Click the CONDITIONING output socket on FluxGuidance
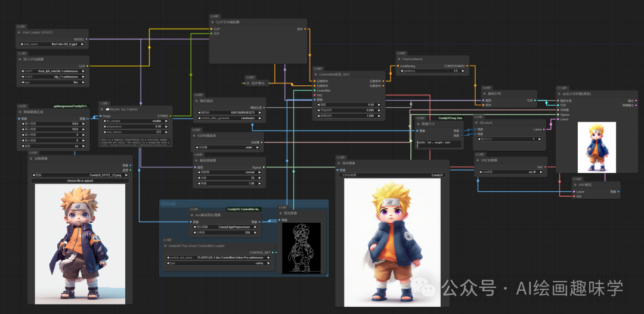Image resolution: width=644 pixels, height=314 pixels. [x=467, y=66]
